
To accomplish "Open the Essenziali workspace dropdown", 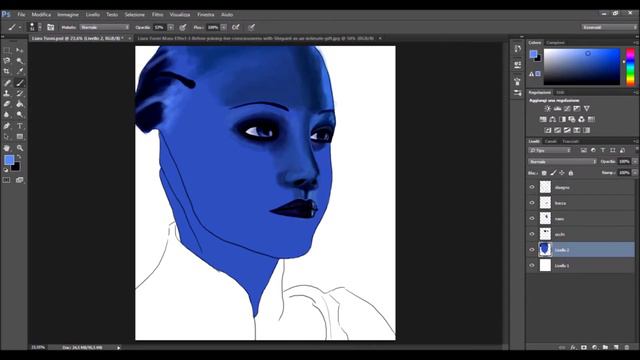I will 609,27.
